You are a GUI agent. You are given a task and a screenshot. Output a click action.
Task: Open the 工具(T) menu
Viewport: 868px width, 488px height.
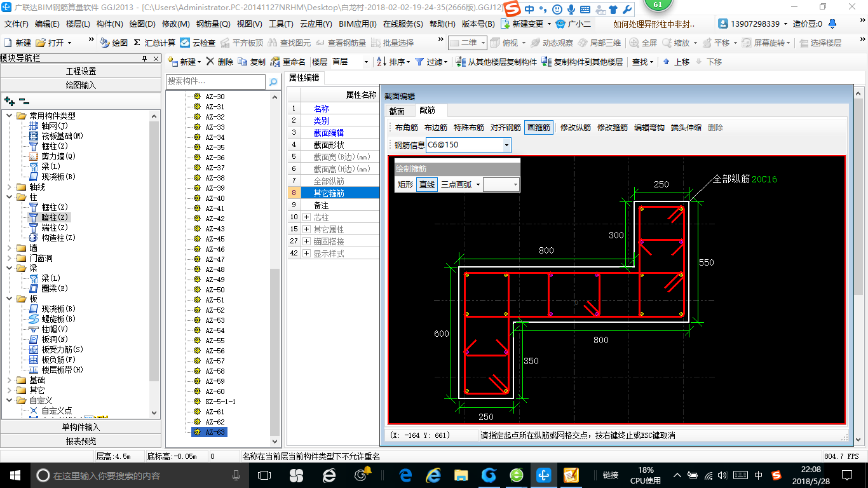(281, 24)
